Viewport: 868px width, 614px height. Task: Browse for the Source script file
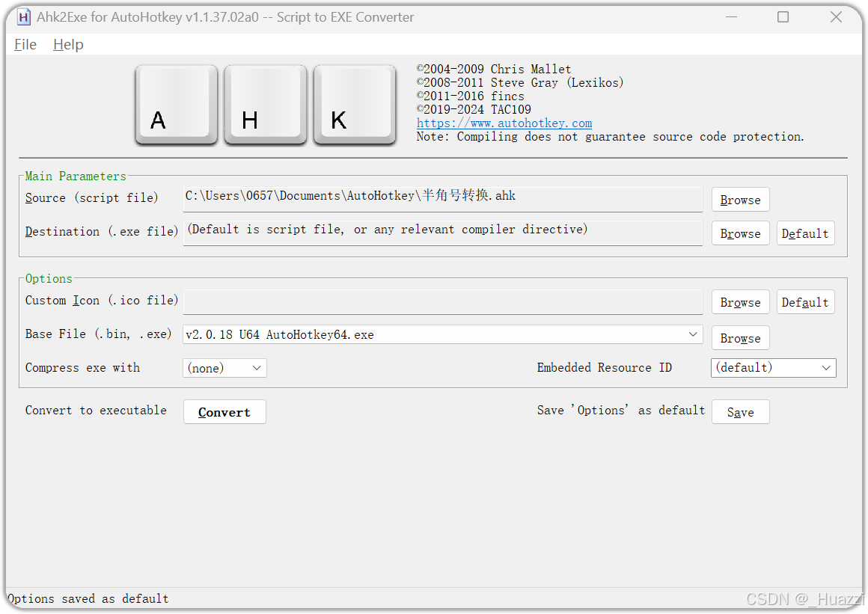(740, 200)
